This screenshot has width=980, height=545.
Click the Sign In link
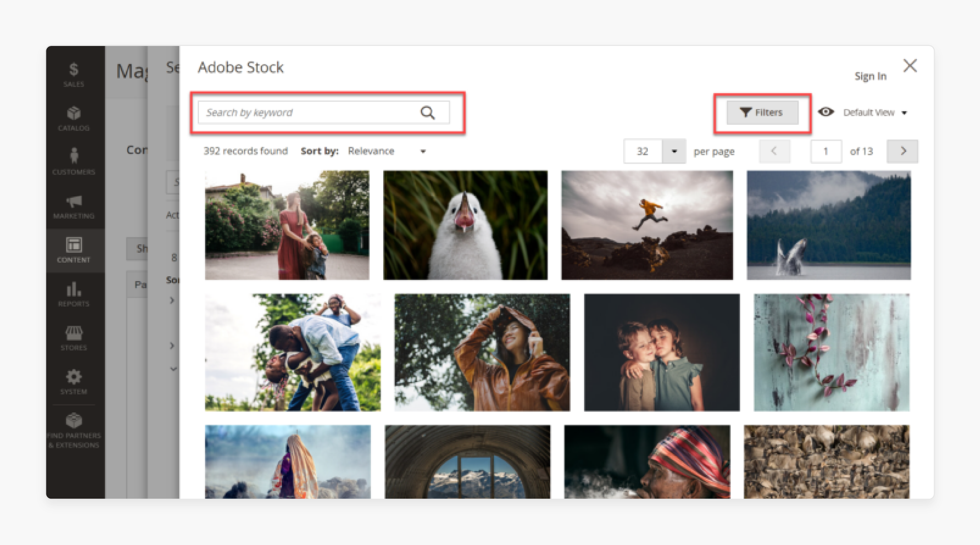pos(870,76)
